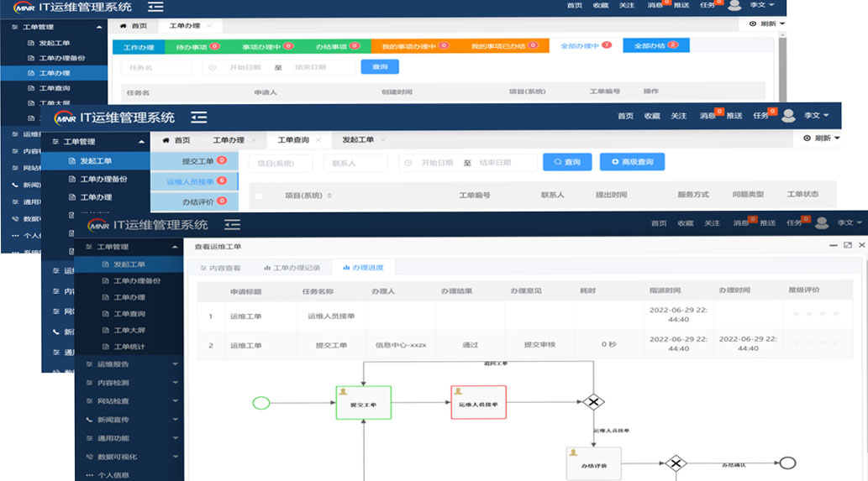Click clock icon in middle window date range

[x=408, y=163]
